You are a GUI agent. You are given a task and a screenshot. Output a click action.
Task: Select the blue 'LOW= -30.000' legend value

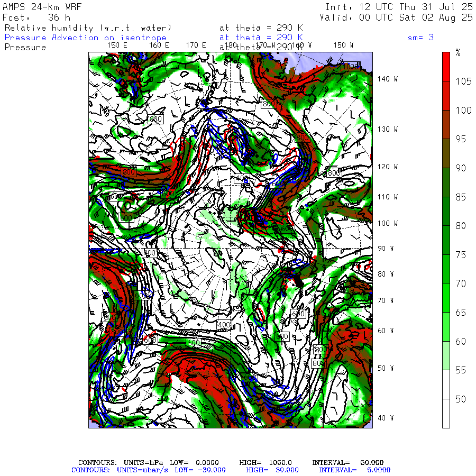tap(200, 470)
